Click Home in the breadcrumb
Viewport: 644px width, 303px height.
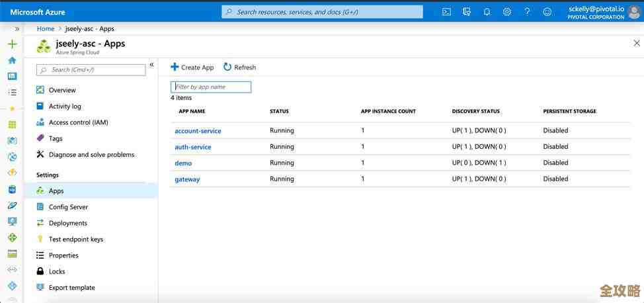[x=46, y=29]
